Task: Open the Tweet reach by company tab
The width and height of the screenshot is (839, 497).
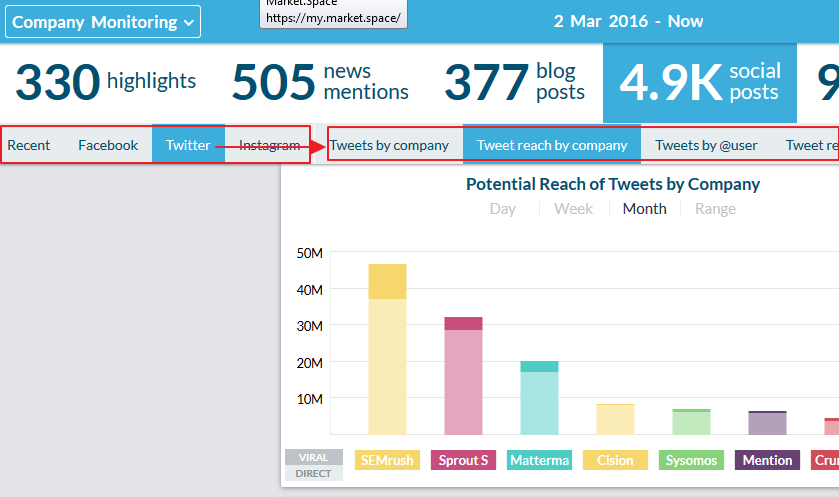Action: (x=552, y=144)
